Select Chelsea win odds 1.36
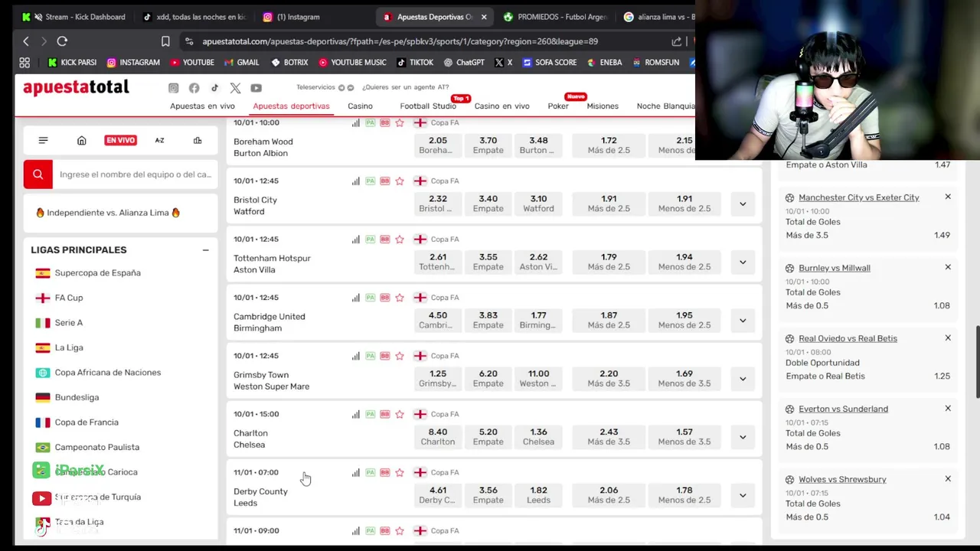 pos(538,436)
